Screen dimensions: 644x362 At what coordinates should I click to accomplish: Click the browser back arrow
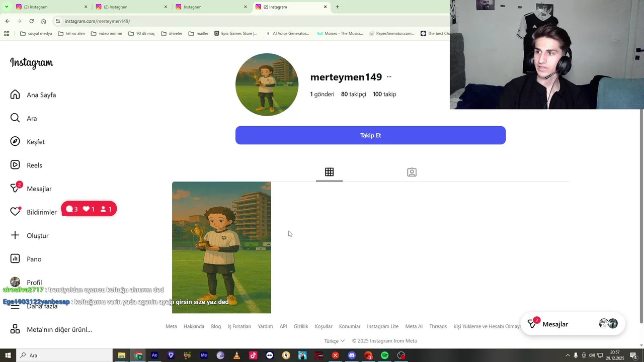click(x=7, y=21)
